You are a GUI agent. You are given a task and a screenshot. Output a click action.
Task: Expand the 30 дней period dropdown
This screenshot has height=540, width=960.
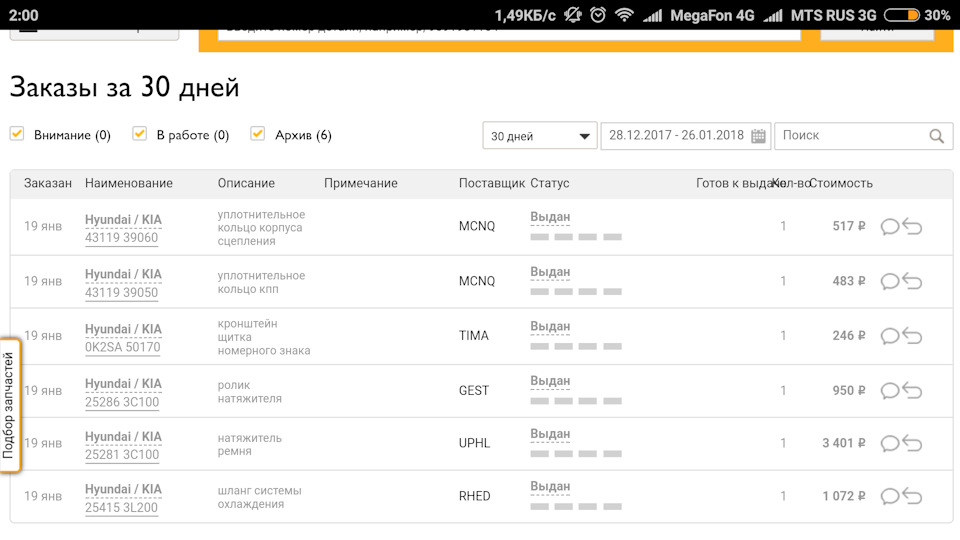point(539,136)
